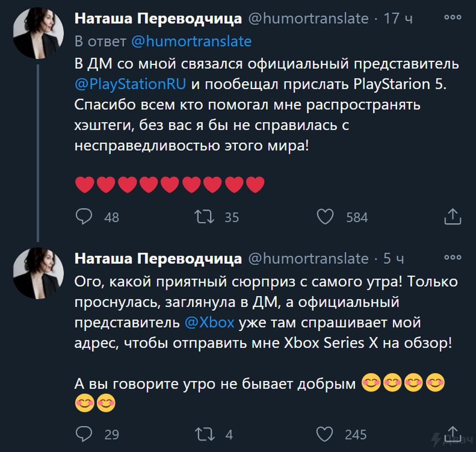The image size is (476, 452).
Task: Open Наташа Переводчица profile from first tweet
Action: [158, 19]
